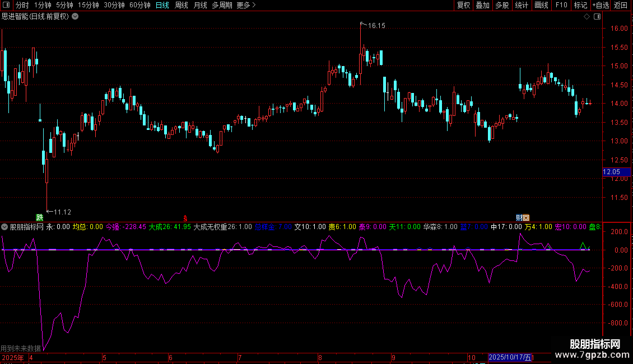633x364 pixels.
Task: Click the 返回 back button
Action: click(x=621, y=5)
